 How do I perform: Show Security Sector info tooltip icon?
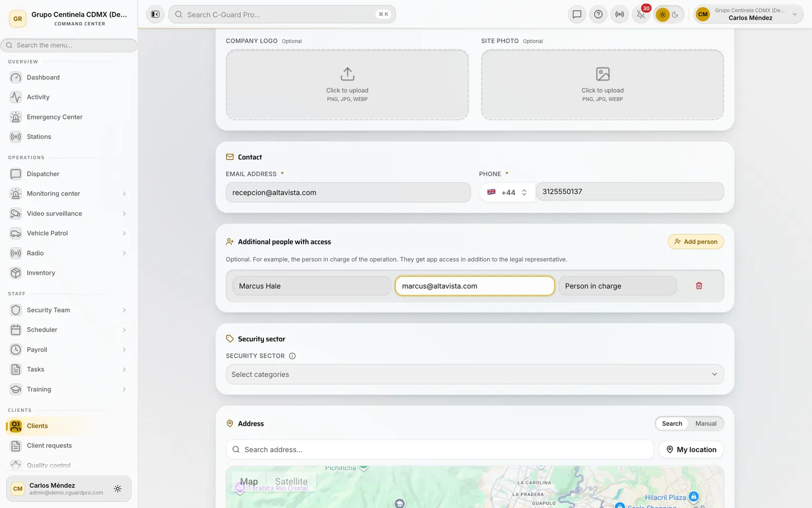pos(292,356)
